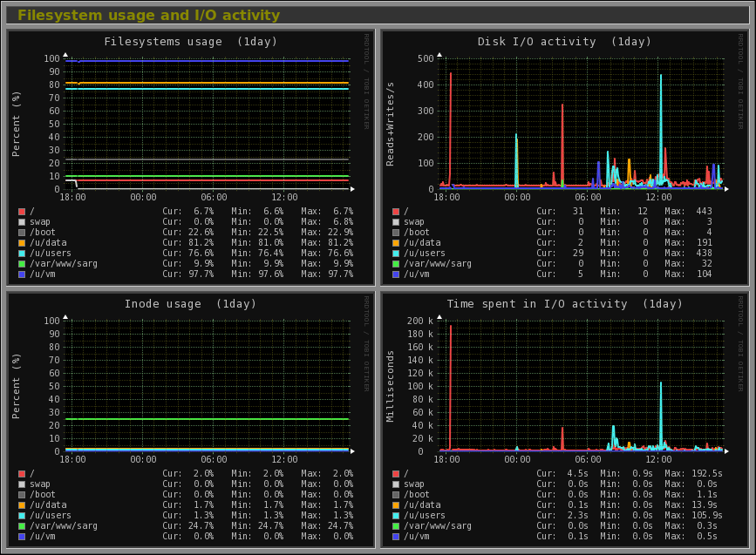Select /u/vm label in Filesystems usage legend

pos(43,274)
